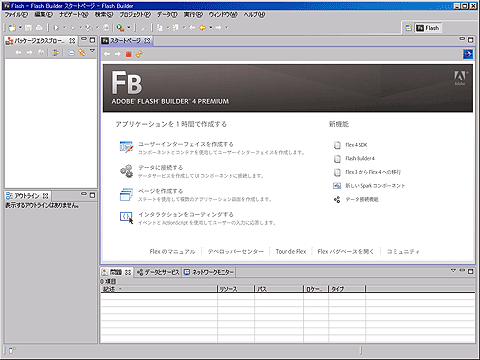
Task: Click the code interaction tutorial icon
Action: [126, 217]
